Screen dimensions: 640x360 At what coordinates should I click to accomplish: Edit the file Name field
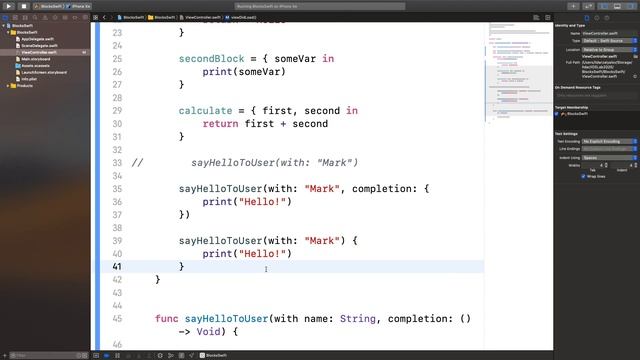click(x=609, y=33)
